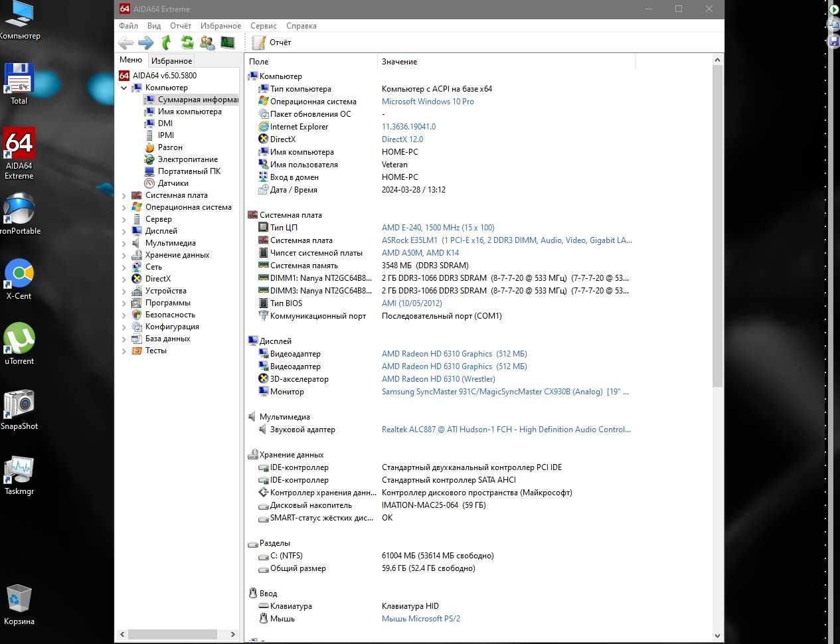This screenshot has width=840, height=644.
Task: Open the Справка menu
Action: 301,26
